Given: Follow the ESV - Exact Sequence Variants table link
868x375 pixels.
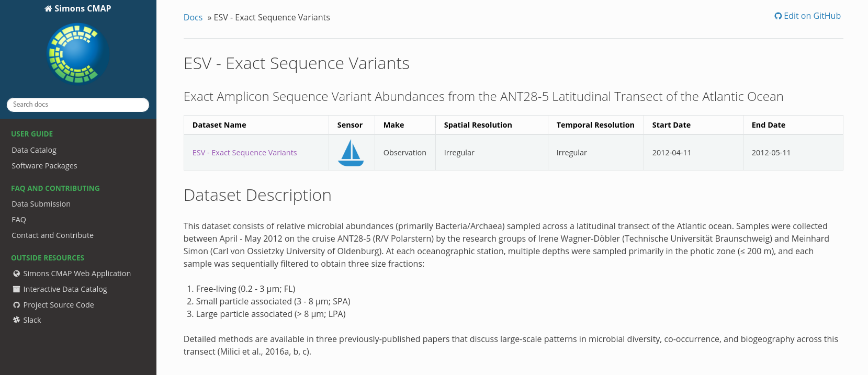Looking at the screenshot, I should pyautogui.click(x=244, y=153).
